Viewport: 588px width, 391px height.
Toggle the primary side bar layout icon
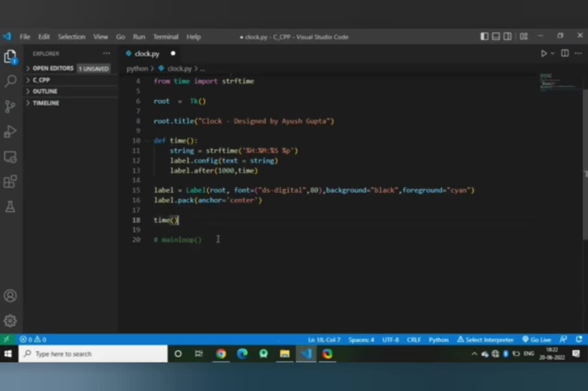[484, 36]
